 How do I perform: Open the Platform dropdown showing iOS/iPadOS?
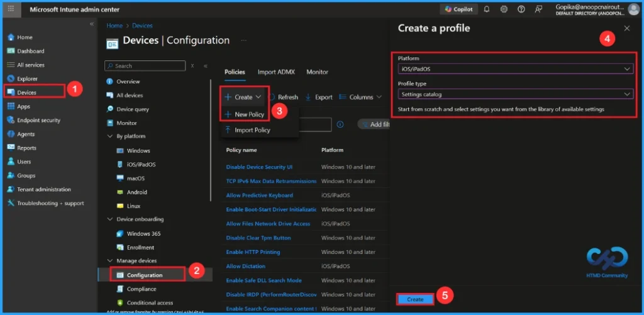click(x=516, y=69)
